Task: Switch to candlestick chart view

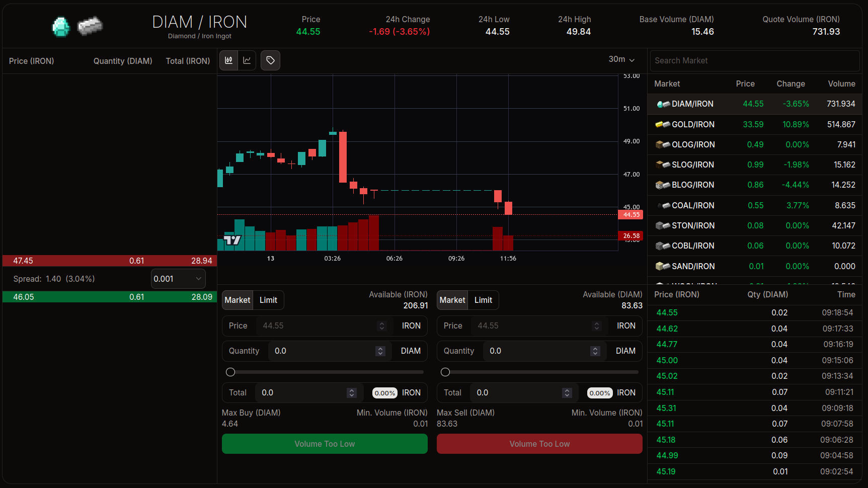Action: (229, 60)
